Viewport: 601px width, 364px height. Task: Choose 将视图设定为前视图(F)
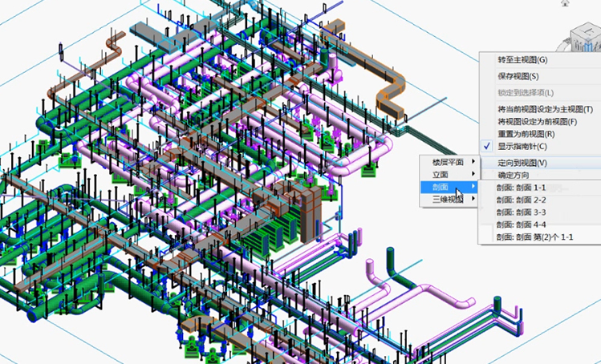click(538, 122)
